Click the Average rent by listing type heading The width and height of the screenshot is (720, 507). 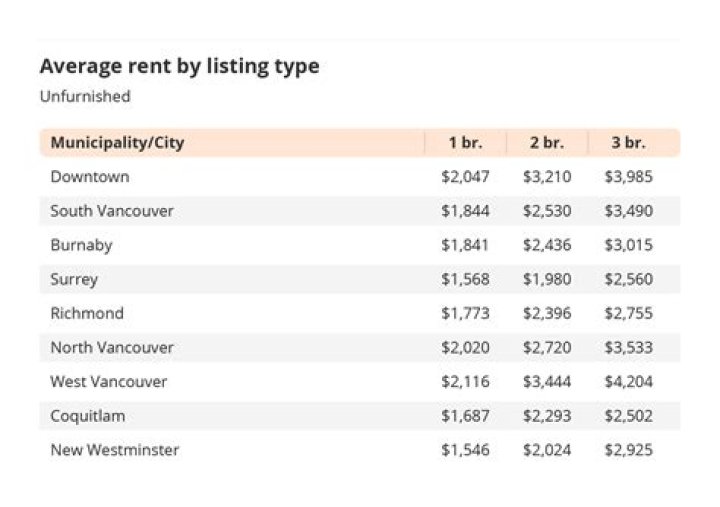180,67
